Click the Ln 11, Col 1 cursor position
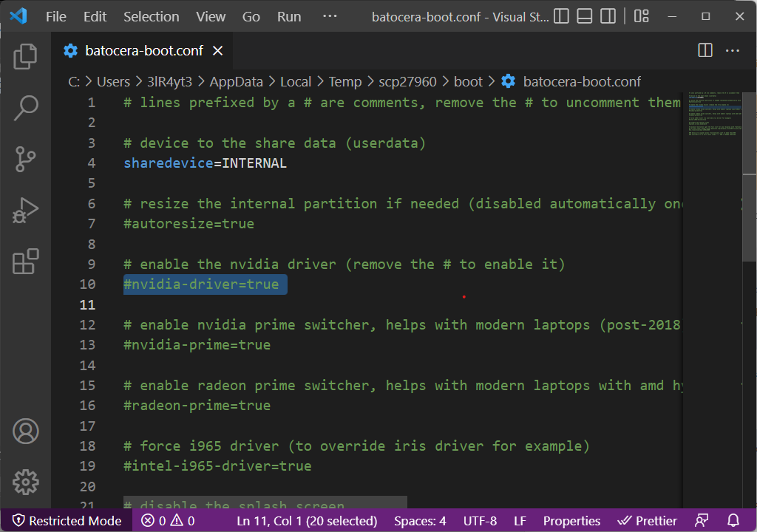Viewport: 757px width, 532px height. pyautogui.click(x=307, y=520)
